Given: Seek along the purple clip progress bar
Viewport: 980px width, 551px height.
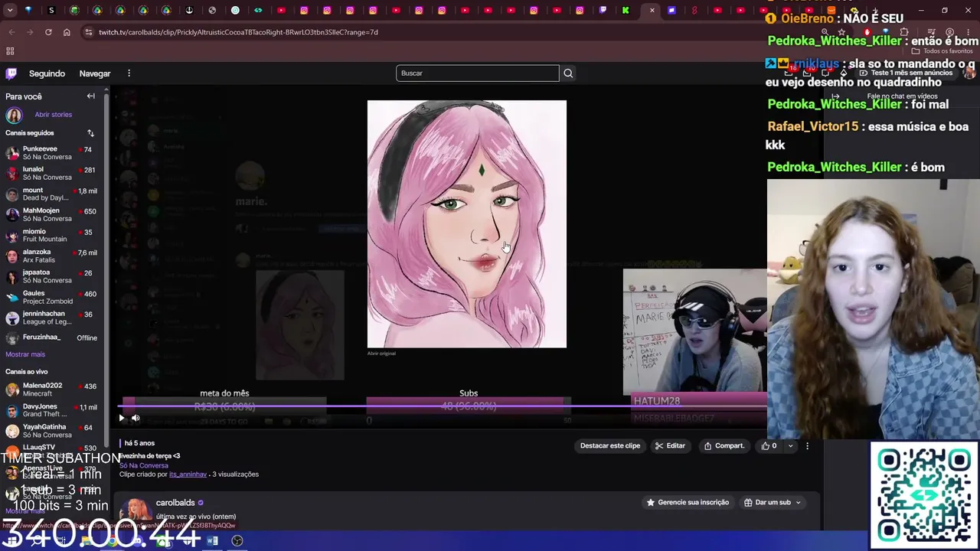Looking at the screenshot, I should (x=443, y=406).
